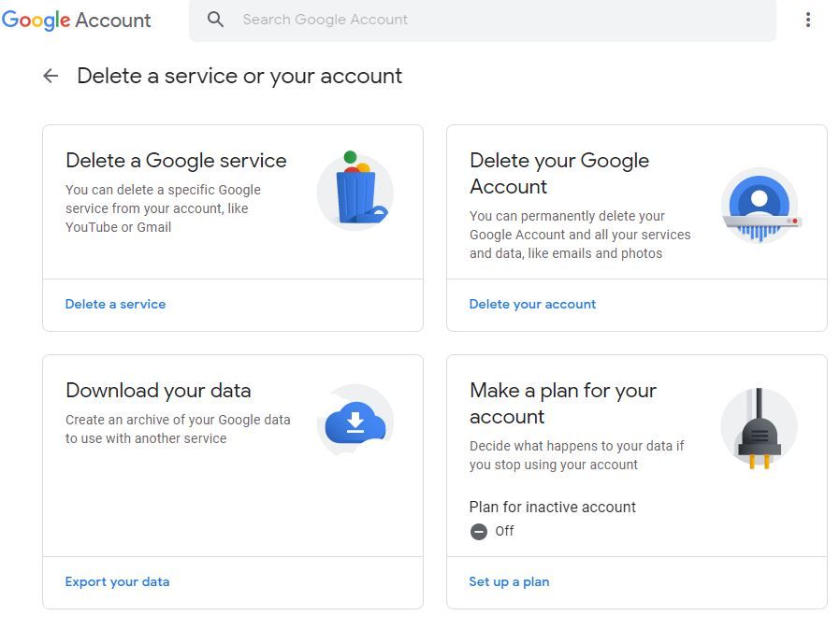The image size is (840, 630).
Task: Click Export your data
Action: pos(117,581)
